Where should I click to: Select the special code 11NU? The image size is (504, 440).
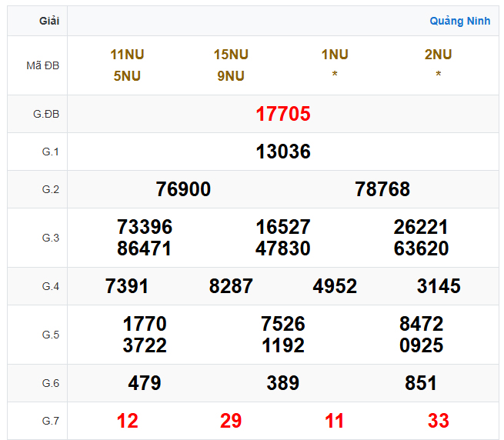click(127, 55)
